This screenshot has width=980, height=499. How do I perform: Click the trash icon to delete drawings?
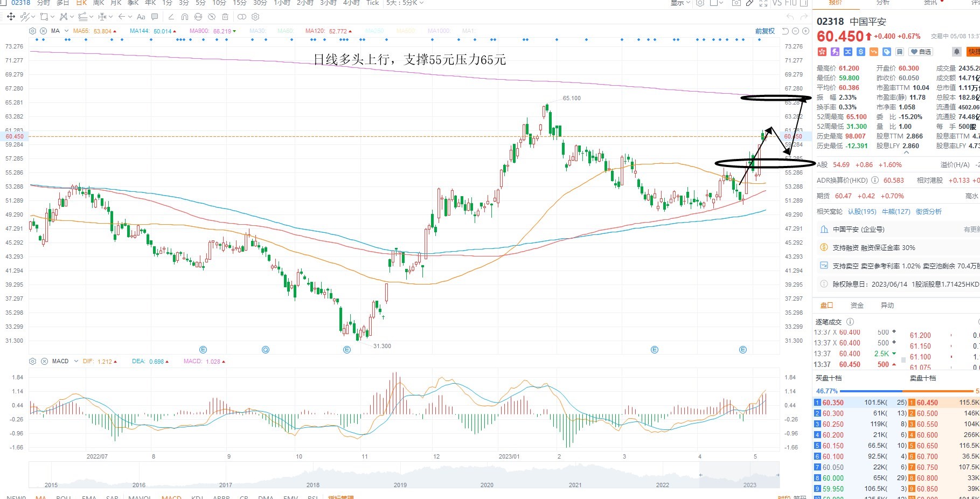tap(225, 17)
